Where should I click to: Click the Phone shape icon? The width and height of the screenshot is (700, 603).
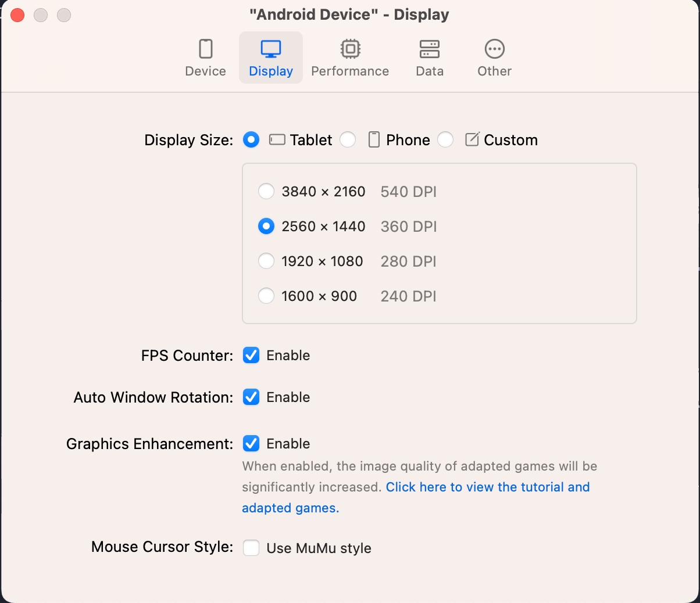coord(374,140)
